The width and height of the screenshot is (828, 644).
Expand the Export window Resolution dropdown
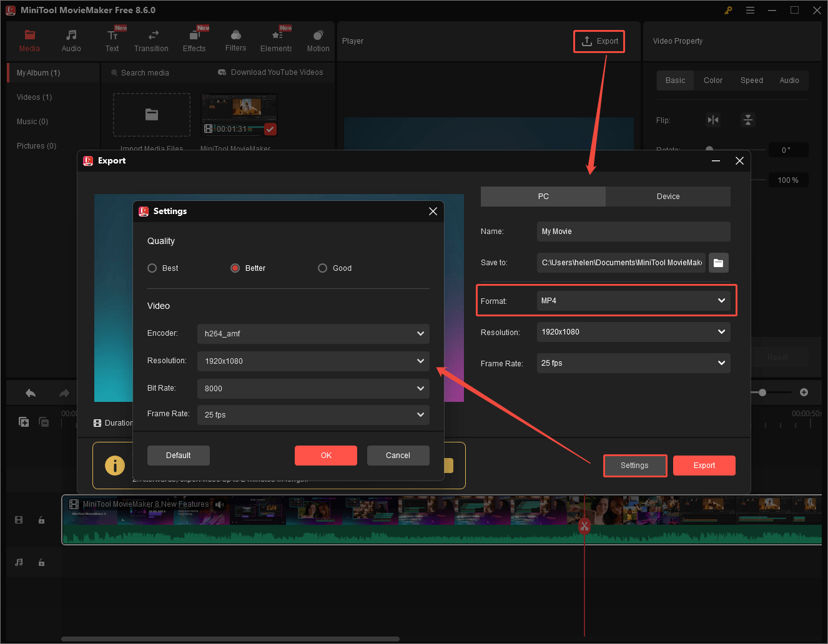point(634,332)
